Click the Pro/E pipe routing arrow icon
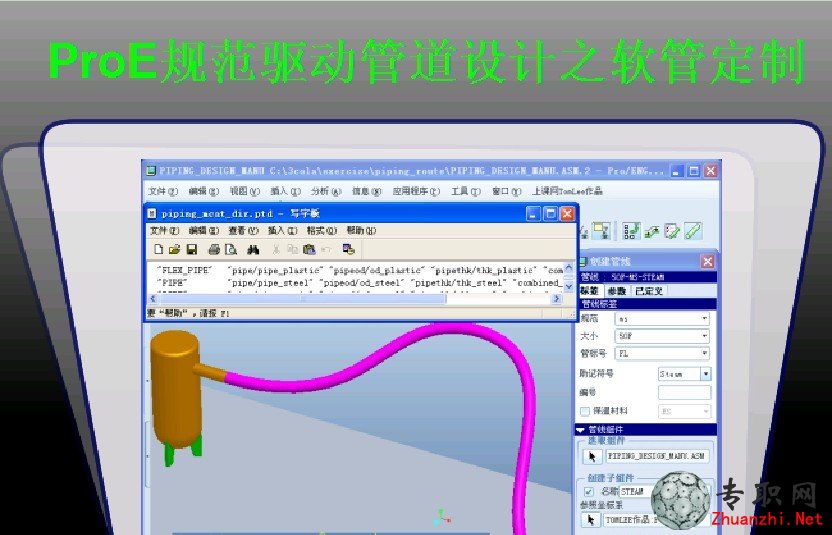This screenshot has height=535, width=832. (x=652, y=231)
